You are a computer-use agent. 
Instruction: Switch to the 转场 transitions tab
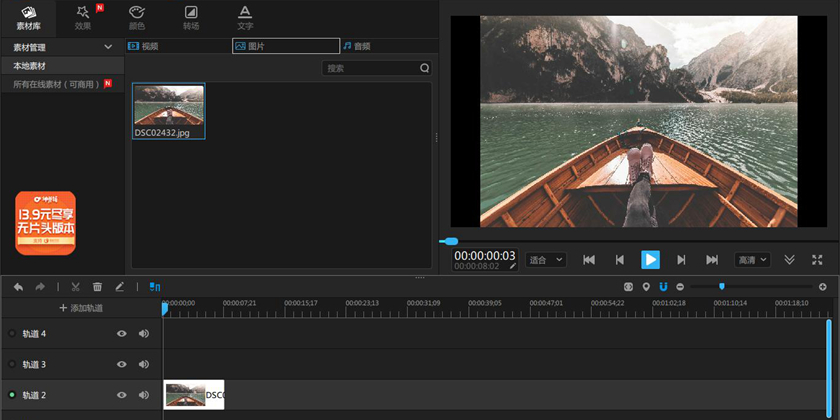click(190, 17)
